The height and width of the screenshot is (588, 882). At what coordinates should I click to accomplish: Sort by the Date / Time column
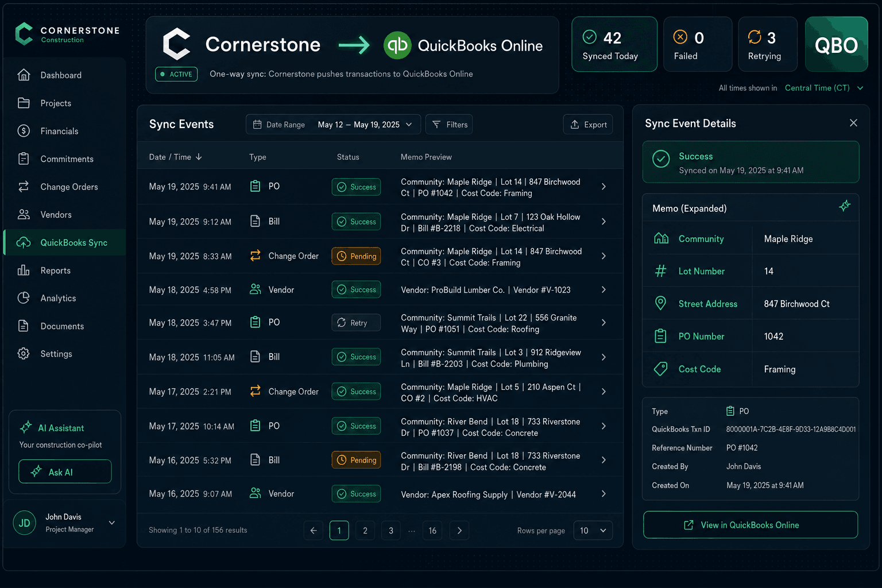click(175, 157)
